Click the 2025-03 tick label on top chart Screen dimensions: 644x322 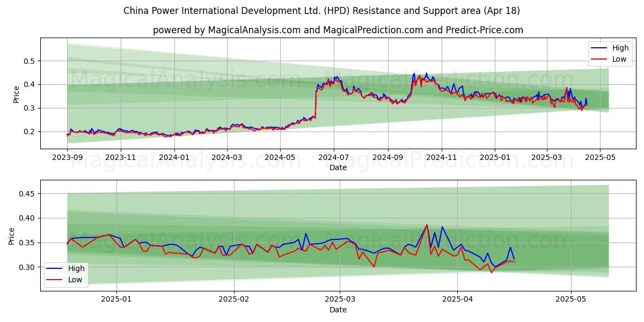547,157
